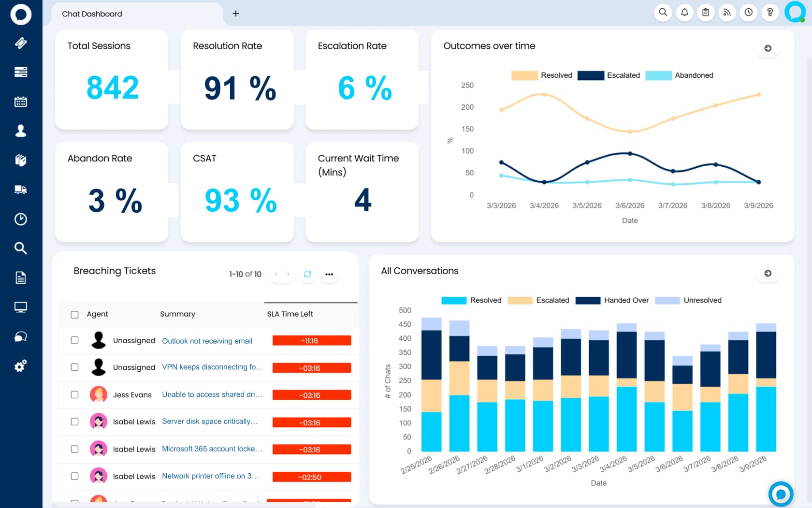Check the Server disk space row
The width and height of the screenshot is (812, 508).
tap(74, 422)
